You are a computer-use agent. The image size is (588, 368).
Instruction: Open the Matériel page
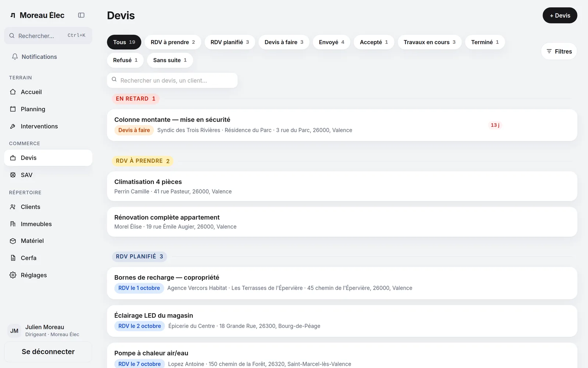pyautogui.click(x=48, y=241)
